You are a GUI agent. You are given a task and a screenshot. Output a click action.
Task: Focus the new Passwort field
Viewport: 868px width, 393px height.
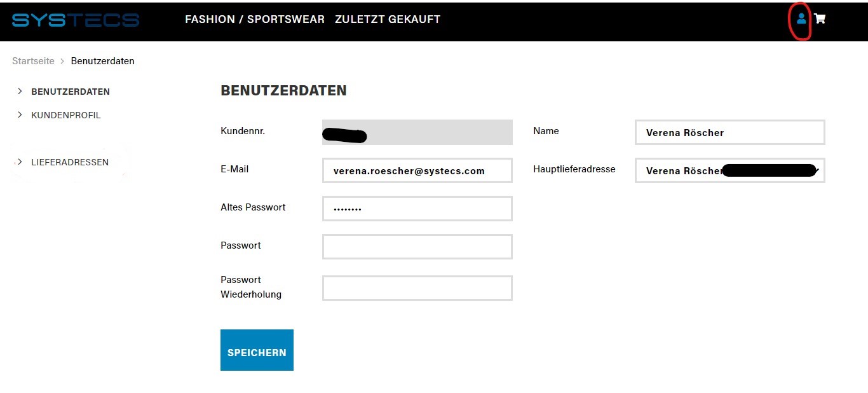pos(417,247)
